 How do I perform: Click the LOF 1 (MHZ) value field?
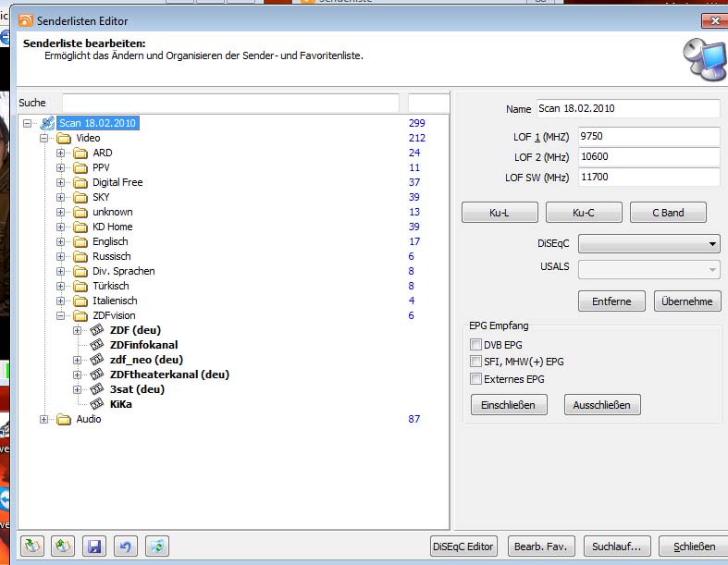click(648, 137)
